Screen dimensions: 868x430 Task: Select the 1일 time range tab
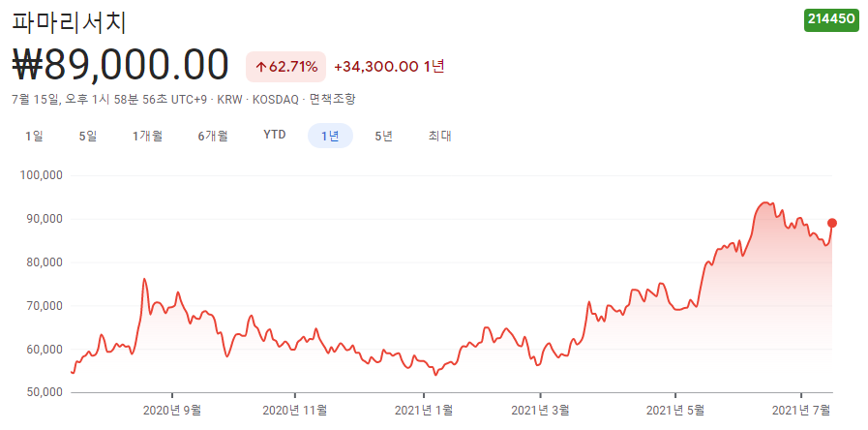coord(34,136)
